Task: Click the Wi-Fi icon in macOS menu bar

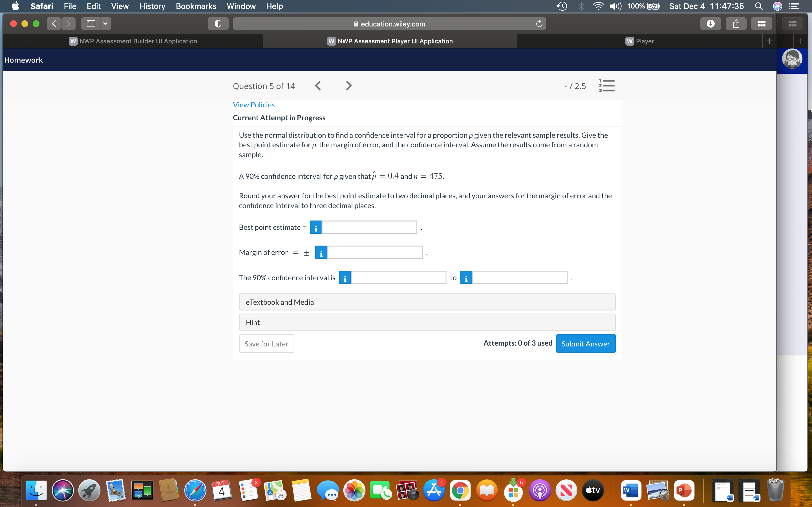Action: click(x=597, y=6)
